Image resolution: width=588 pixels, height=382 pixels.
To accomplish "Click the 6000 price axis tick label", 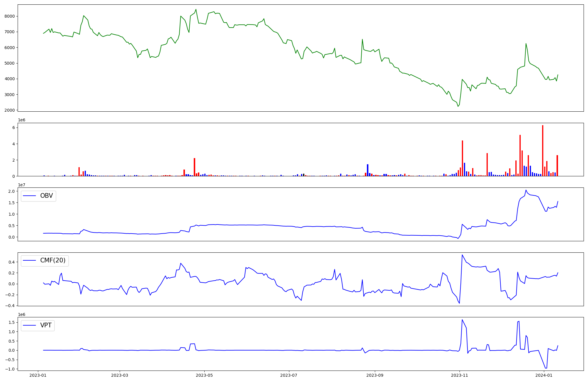I will pos(10,48).
